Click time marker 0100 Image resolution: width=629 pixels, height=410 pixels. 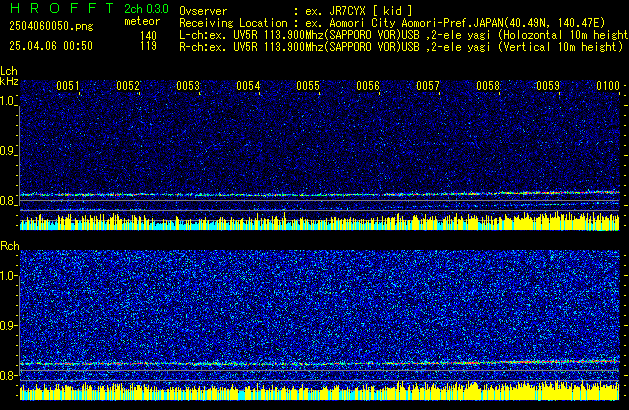608,86
